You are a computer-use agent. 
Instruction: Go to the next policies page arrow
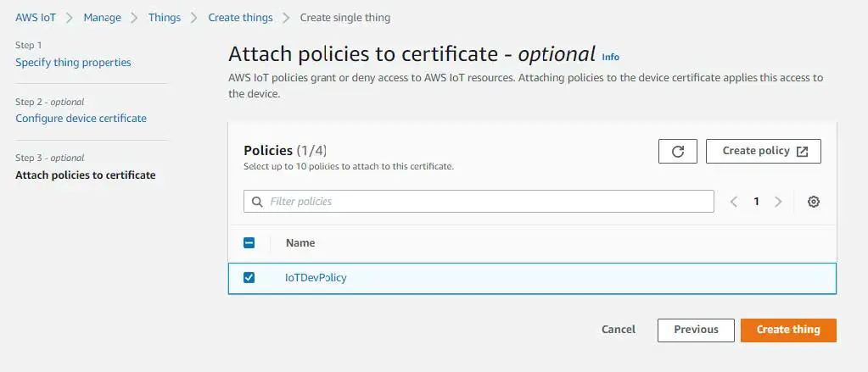tap(778, 202)
